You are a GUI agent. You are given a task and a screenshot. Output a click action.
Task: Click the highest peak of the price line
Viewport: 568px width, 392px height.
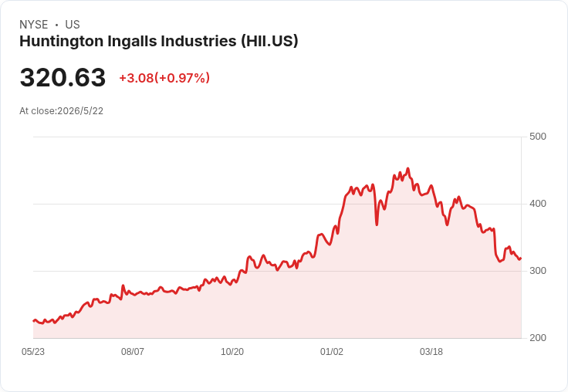(408, 168)
